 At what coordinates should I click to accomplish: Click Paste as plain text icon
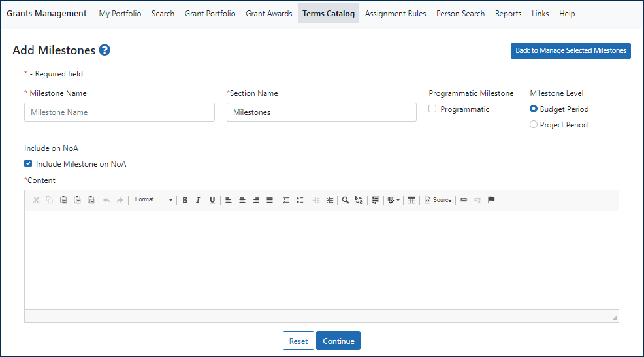coord(77,200)
